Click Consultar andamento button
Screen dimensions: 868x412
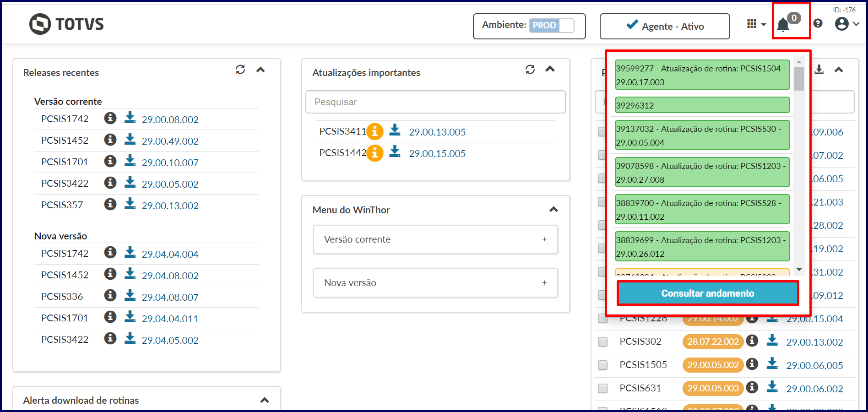[708, 293]
